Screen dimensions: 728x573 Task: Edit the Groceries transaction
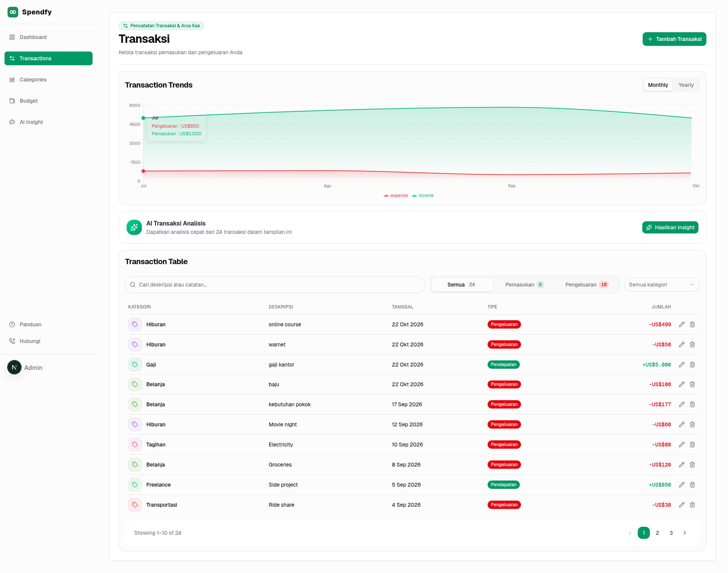pos(681,465)
